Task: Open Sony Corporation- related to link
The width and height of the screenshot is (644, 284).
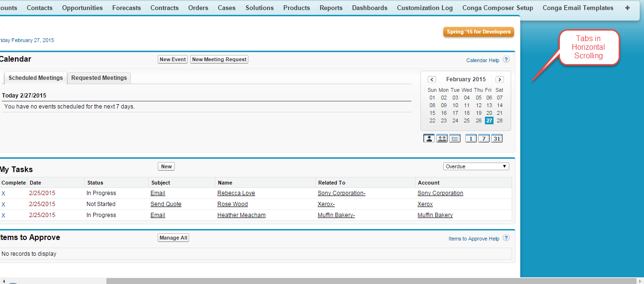Action: click(342, 193)
